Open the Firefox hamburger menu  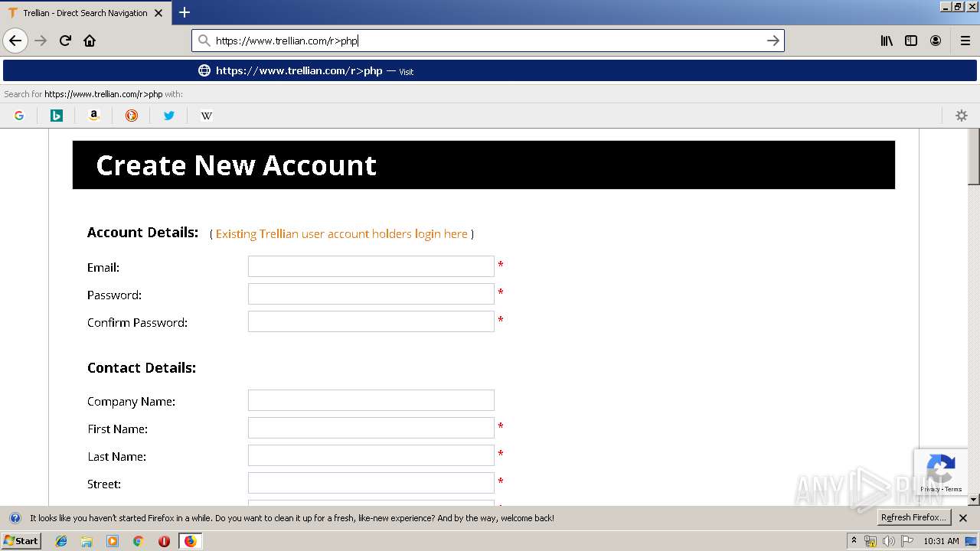965,41
